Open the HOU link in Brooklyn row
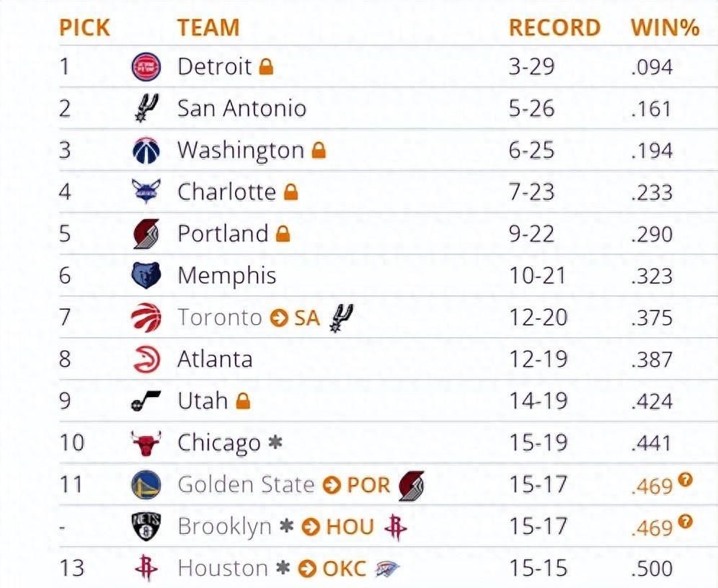The height and width of the screenshot is (588, 718). coord(350,527)
